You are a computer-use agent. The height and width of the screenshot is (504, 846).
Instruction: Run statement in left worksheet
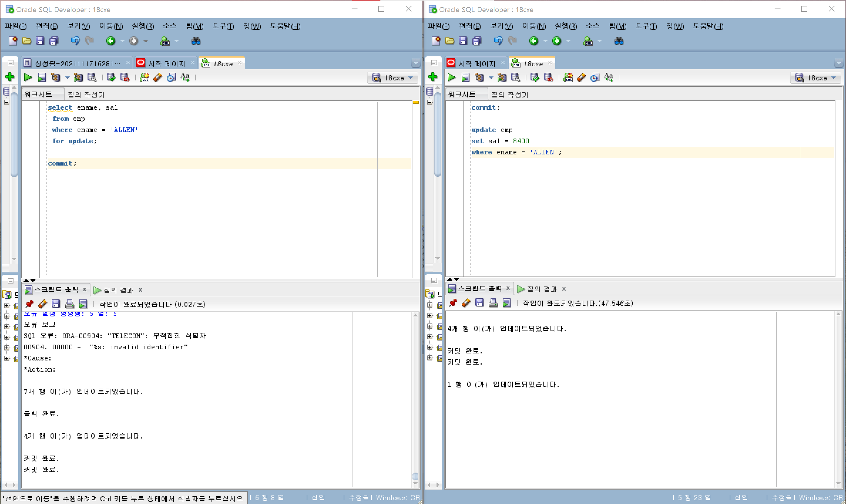[x=28, y=77]
